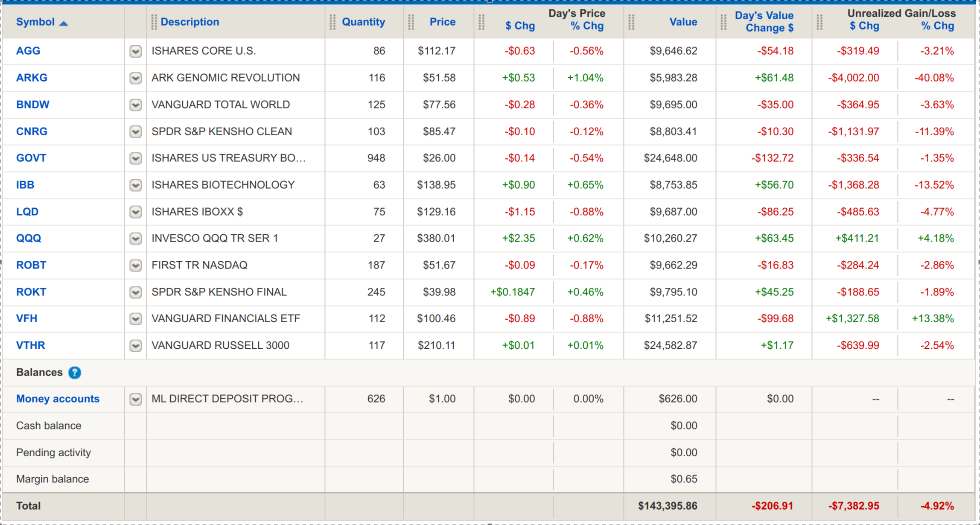This screenshot has width=980, height=525.
Task: Click drag grip beside Price header
Action: tap(411, 22)
